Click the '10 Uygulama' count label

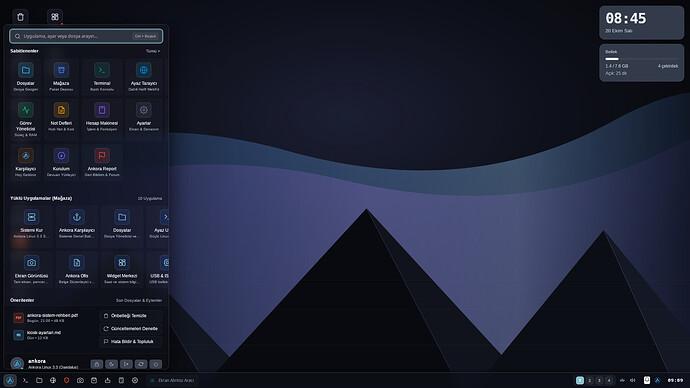[x=150, y=198]
